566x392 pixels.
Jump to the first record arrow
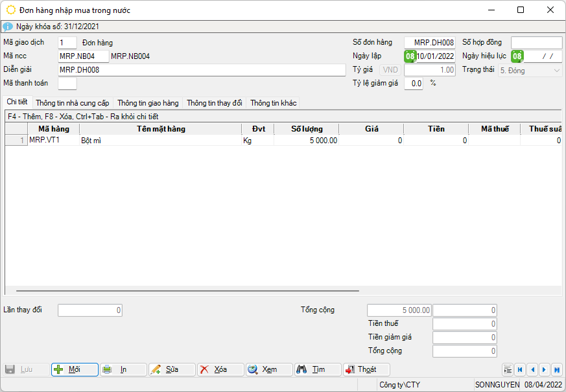pyautogui.click(x=520, y=370)
